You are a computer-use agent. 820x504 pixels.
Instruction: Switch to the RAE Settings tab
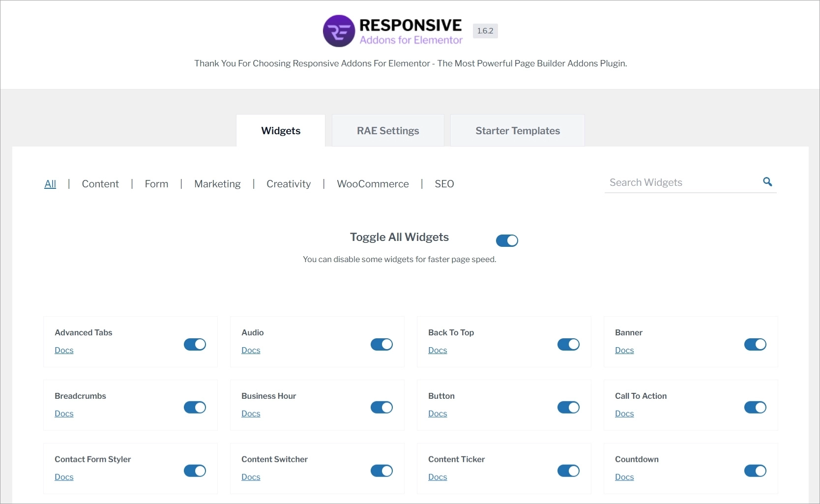[388, 130]
